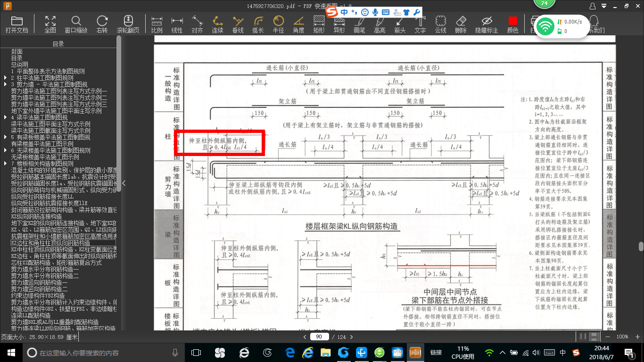
Task: Select the 角度 angle tool
Action: pos(298,24)
